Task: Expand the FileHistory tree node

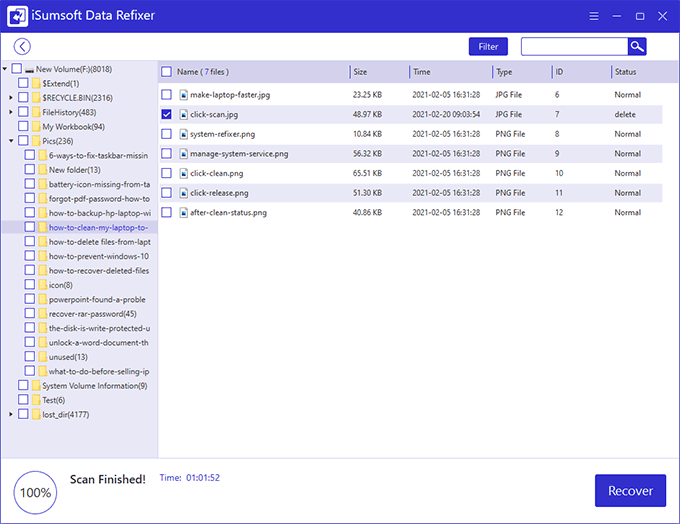Action: pyautogui.click(x=11, y=112)
